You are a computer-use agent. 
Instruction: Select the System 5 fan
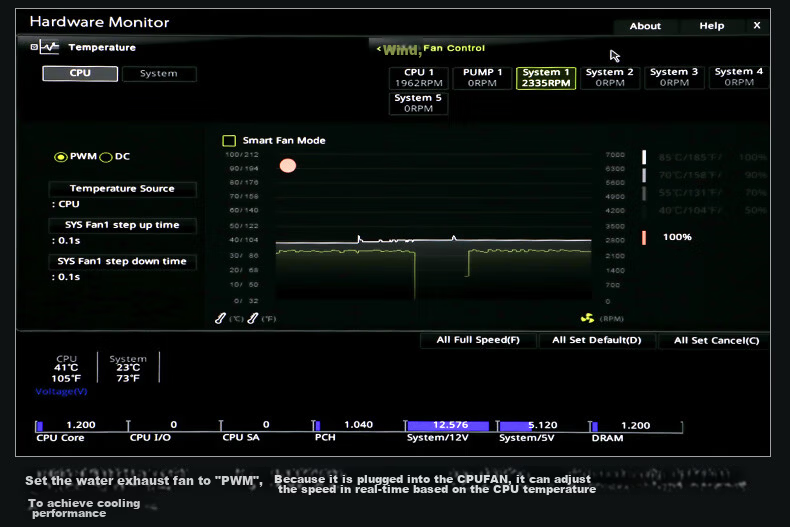coord(418,103)
